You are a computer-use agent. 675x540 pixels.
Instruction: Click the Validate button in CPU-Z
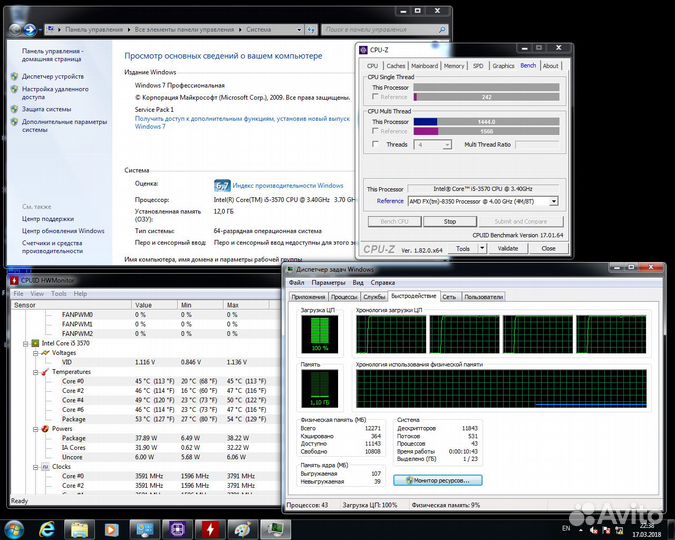tap(508, 248)
